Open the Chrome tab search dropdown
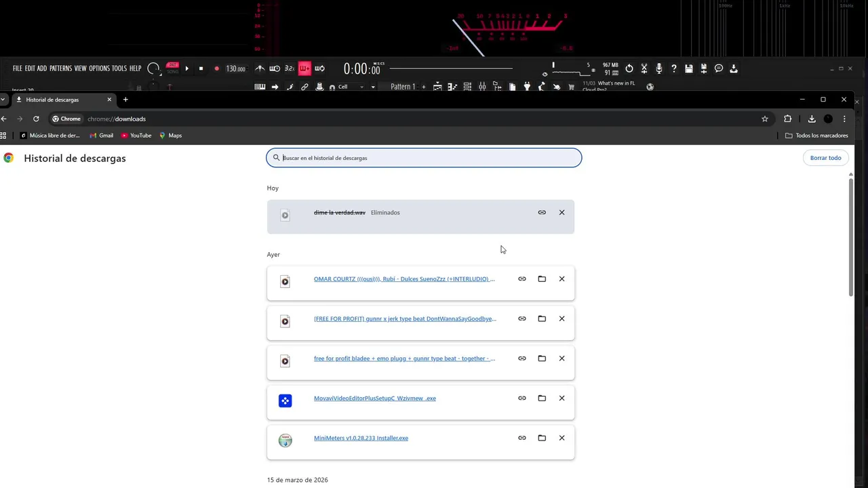 click(x=3, y=100)
